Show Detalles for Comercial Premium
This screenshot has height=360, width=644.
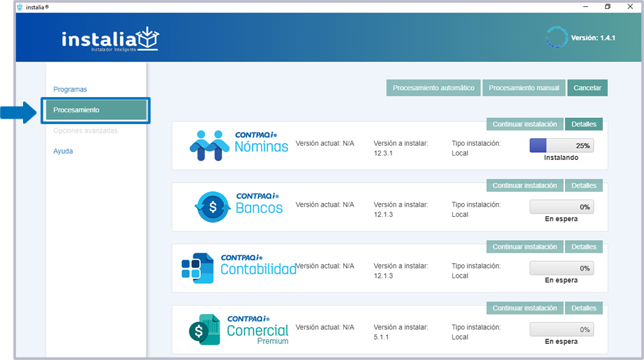[583, 308]
